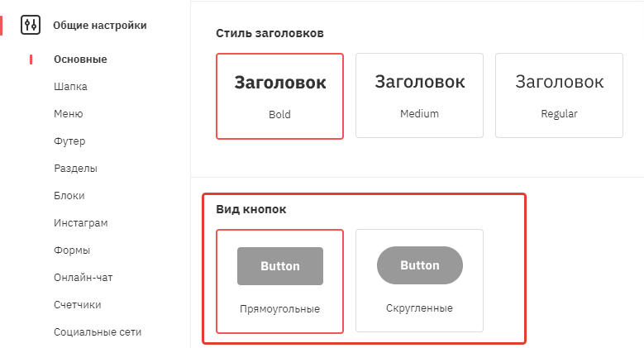The width and height of the screenshot is (644, 348).
Task: Open Формы settings item
Action: coord(72,250)
